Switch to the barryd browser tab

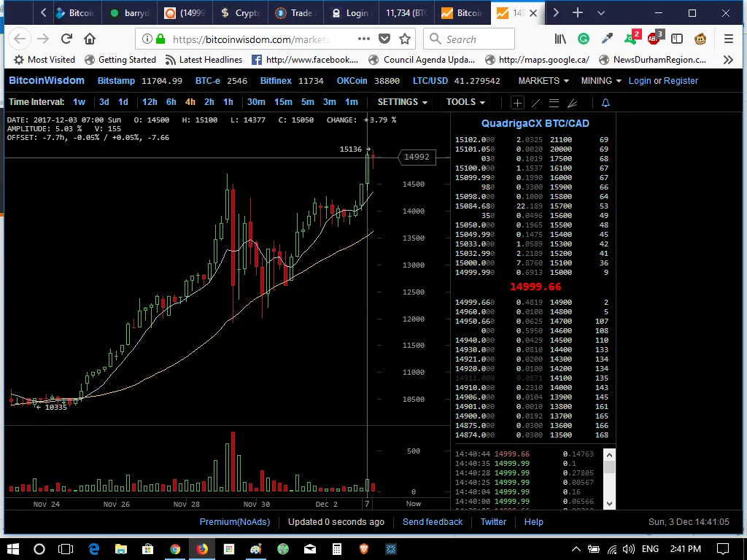point(130,13)
